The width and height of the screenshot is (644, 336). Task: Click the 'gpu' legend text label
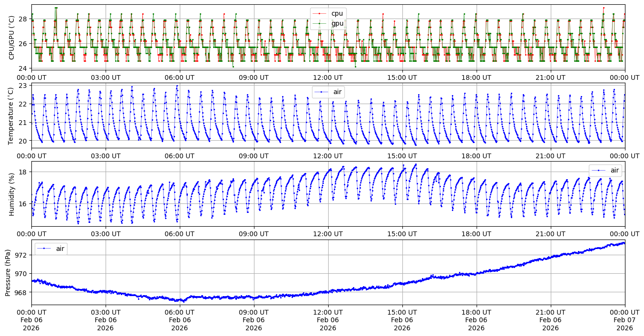click(337, 23)
